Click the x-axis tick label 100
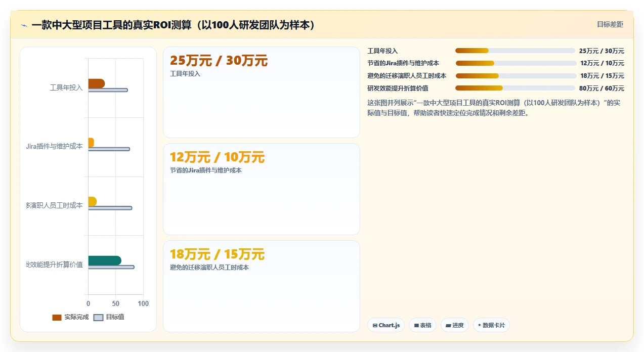Viewport: 644px width, 352px height. coord(143,303)
